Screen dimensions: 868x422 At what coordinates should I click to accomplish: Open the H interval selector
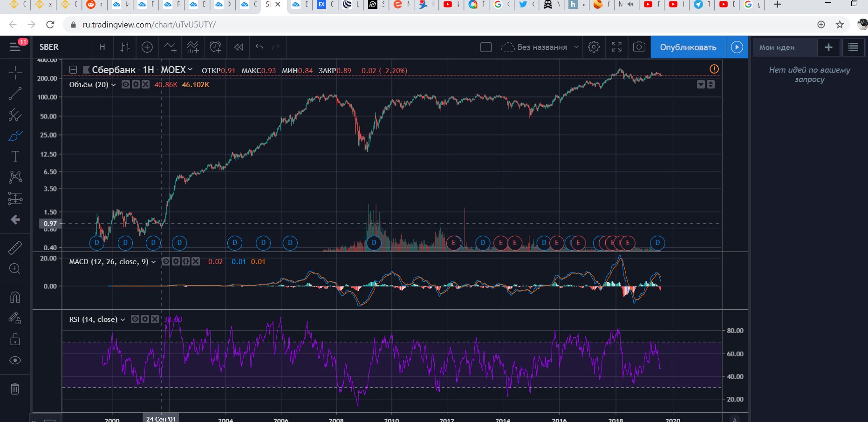tap(103, 47)
